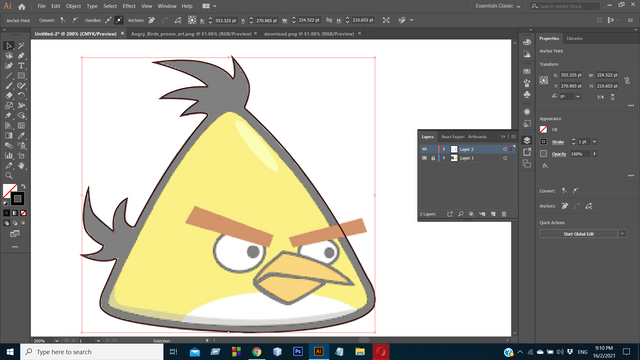Toggle Constrain Width and Height Proportions link

coord(627,81)
